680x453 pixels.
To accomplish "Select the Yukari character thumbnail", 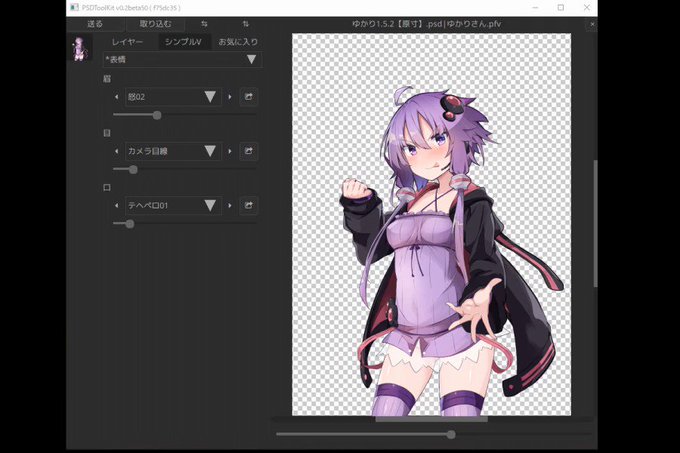I will 80,49.
